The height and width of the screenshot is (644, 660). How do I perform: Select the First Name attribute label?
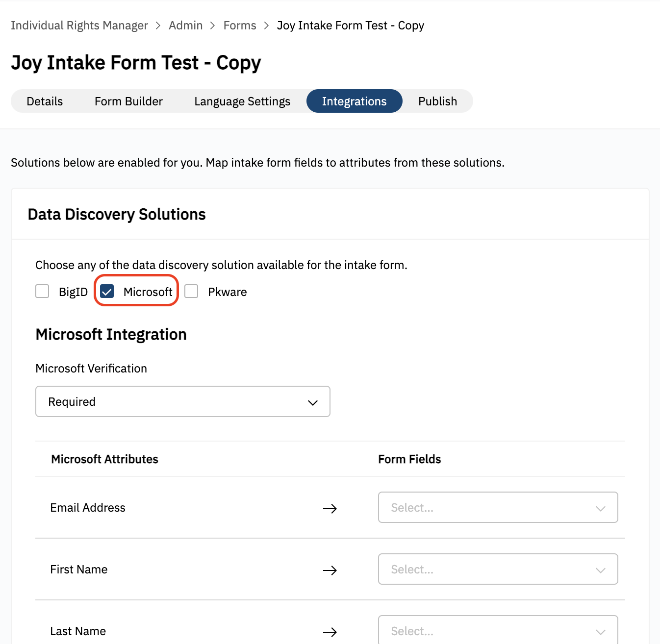(x=79, y=570)
